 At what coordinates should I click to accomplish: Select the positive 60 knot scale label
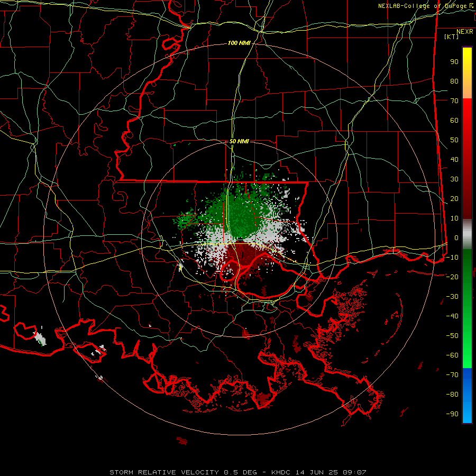(x=454, y=121)
